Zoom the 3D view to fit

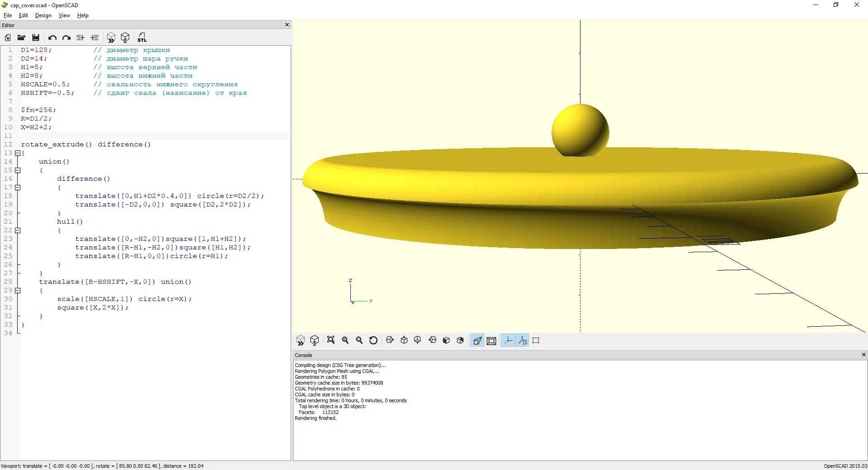pos(330,340)
